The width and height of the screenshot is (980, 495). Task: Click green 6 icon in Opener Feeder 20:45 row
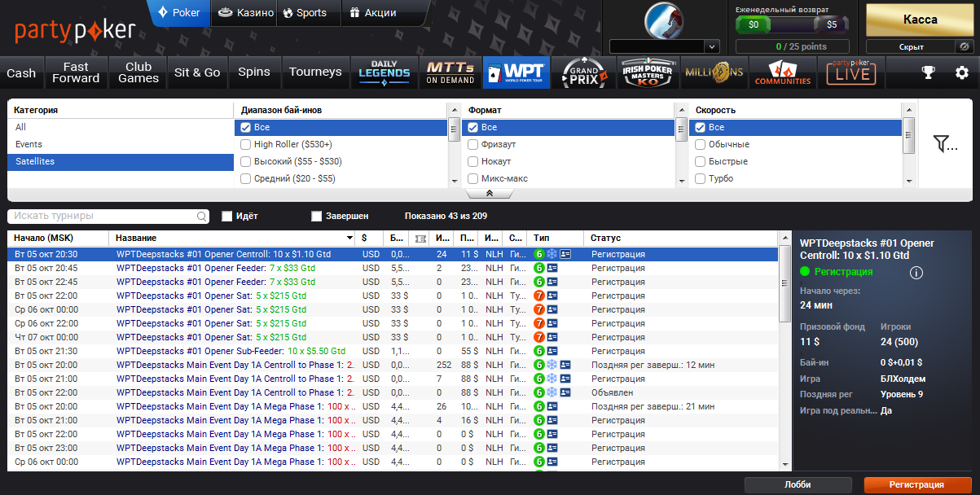click(538, 268)
